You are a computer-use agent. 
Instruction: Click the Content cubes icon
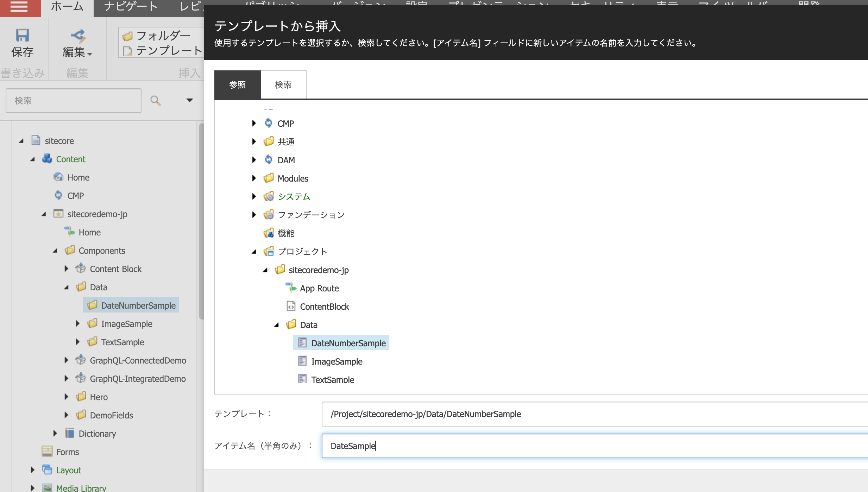pyautogui.click(x=47, y=159)
